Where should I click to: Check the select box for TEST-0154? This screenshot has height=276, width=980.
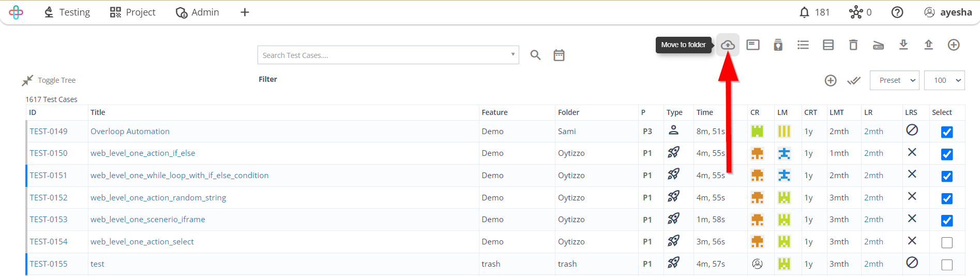(x=946, y=242)
